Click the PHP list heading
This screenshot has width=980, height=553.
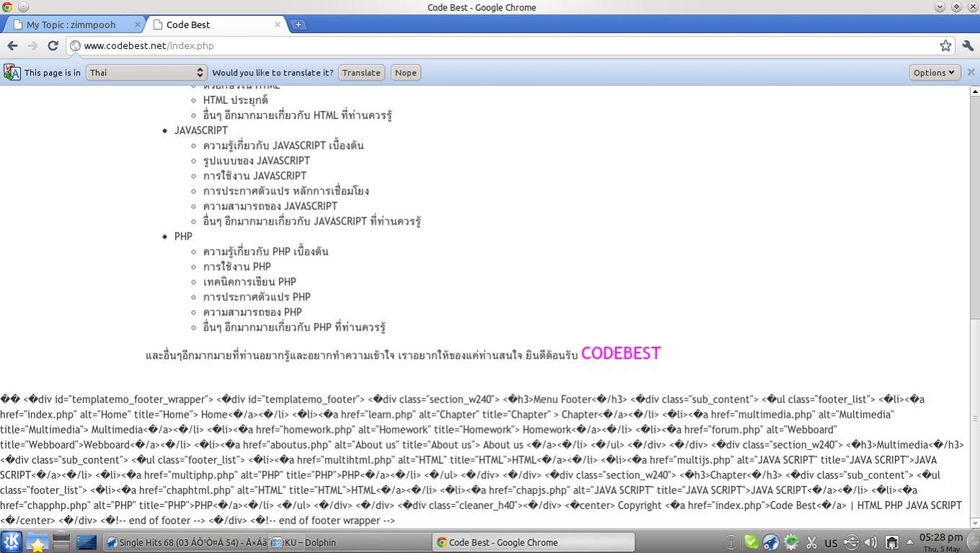(183, 236)
